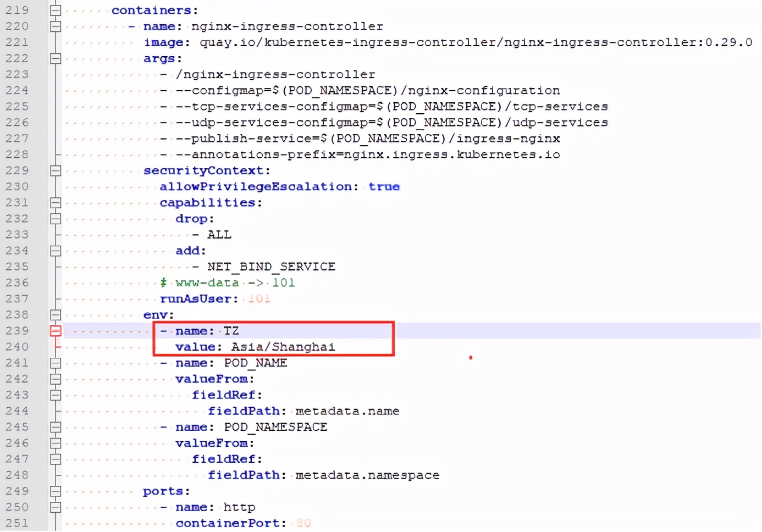Click line number 240 in the margin
This screenshot has width=762, height=532.
point(17,347)
